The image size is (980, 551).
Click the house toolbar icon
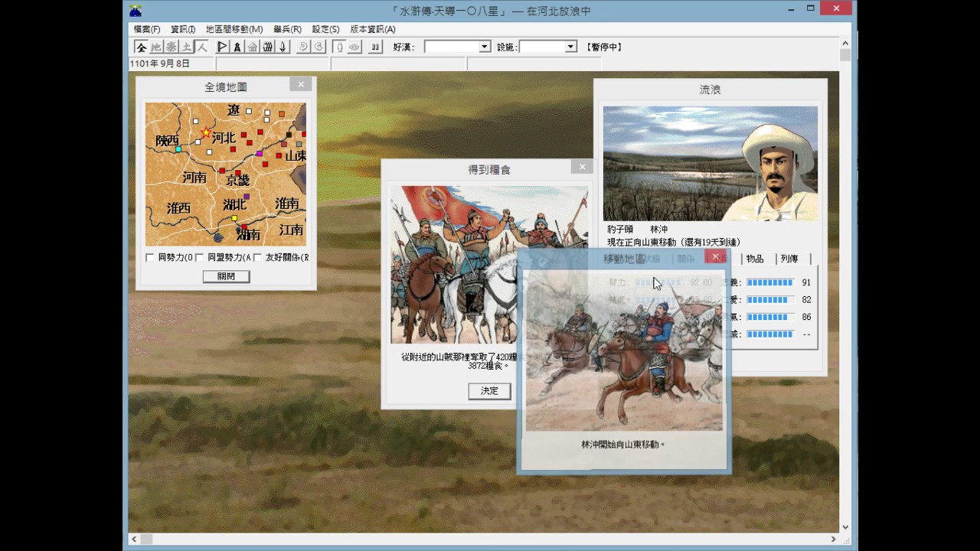click(253, 47)
